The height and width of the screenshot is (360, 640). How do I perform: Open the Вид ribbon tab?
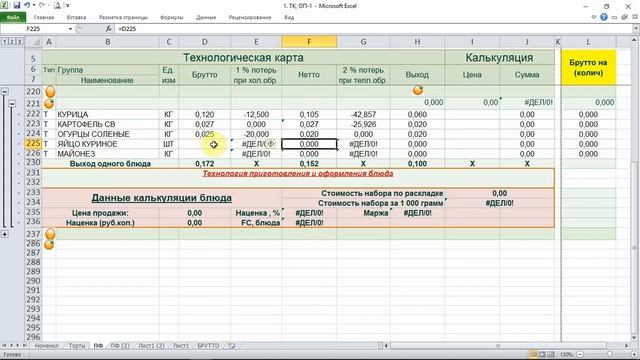289,18
